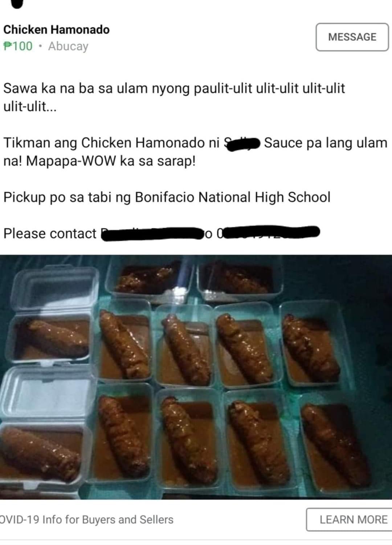Open the Abucay location link
Image resolution: width=392 pixels, height=545 pixels.
pos(68,46)
